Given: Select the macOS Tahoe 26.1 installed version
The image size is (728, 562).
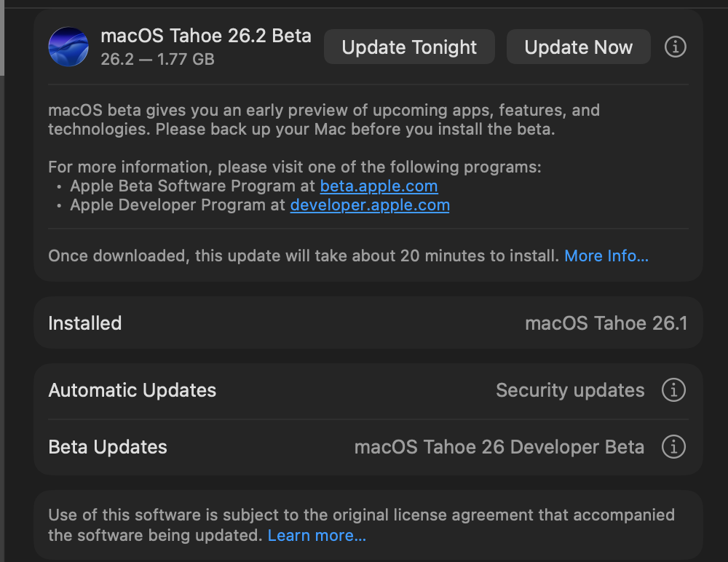Looking at the screenshot, I should (606, 323).
